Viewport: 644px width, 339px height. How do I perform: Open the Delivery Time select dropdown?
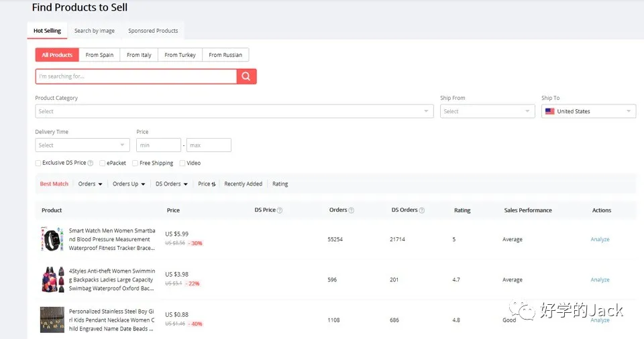[x=83, y=145]
